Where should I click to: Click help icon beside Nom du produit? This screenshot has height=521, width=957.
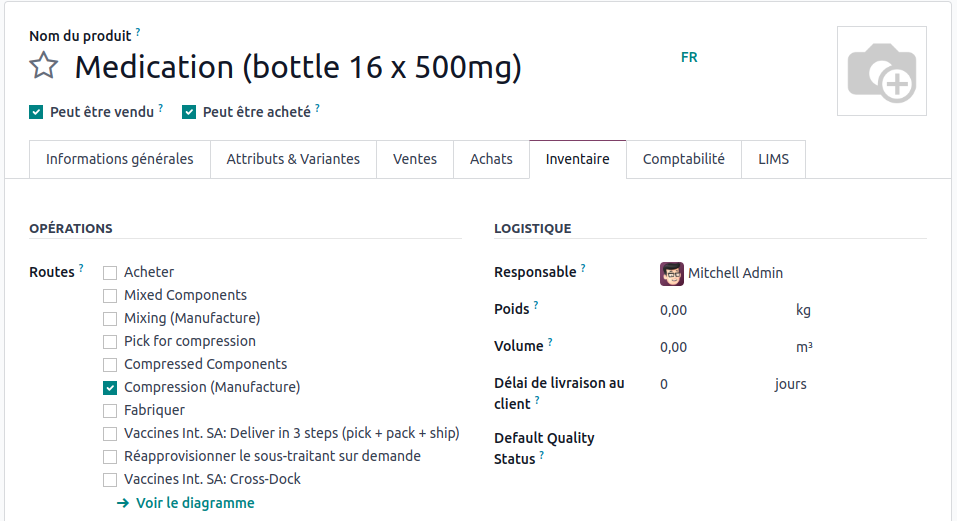[x=138, y=33]
